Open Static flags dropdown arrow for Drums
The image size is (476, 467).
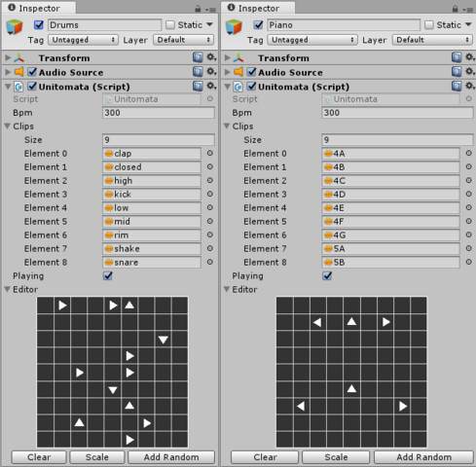[x=209, y=24]
